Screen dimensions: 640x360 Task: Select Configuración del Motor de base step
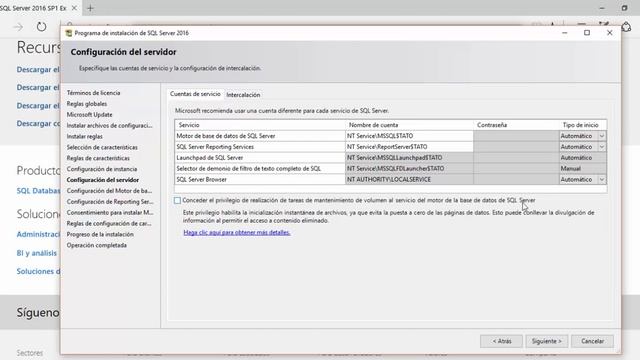[x=109, y=191]
